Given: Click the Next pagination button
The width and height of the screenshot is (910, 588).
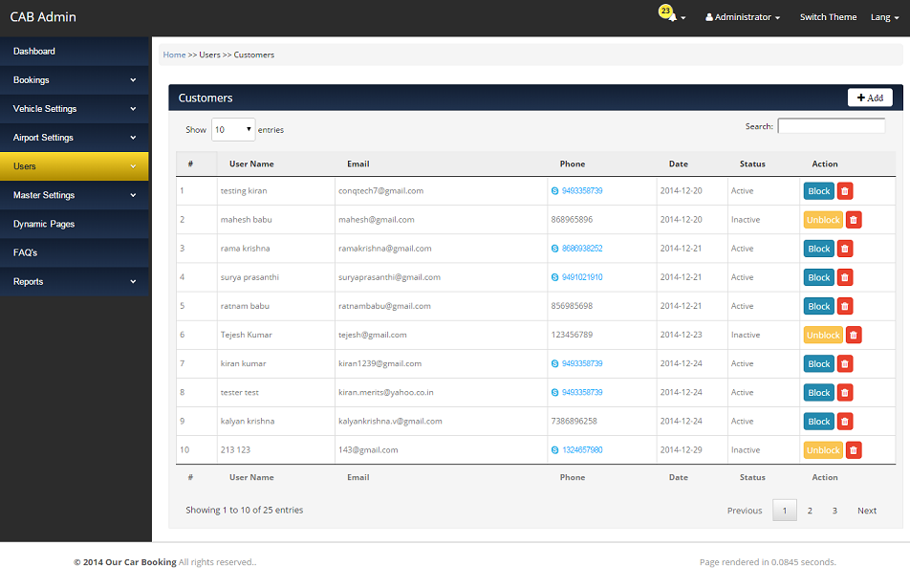Looking at the screenshot, I should pos(867,511).
